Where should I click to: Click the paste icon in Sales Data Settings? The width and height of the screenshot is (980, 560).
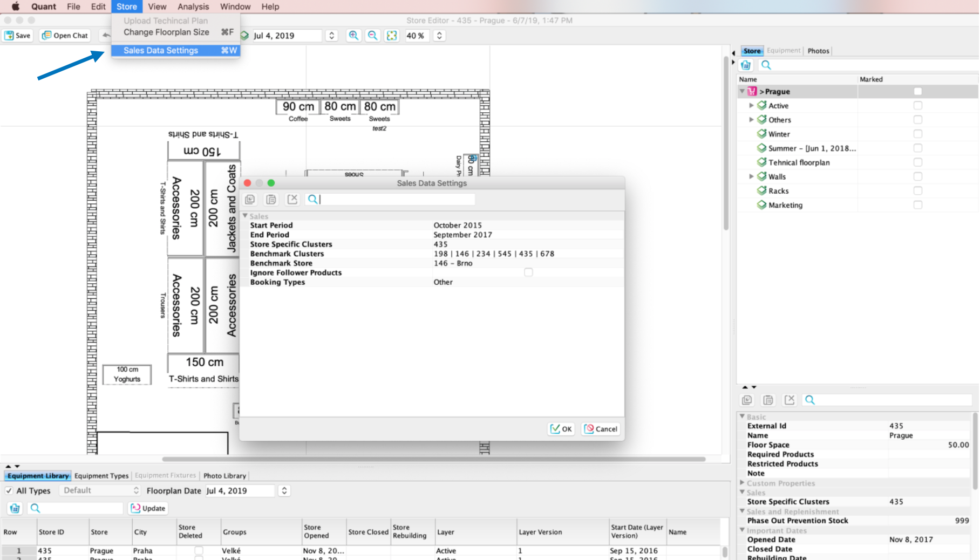coord(271,200)
